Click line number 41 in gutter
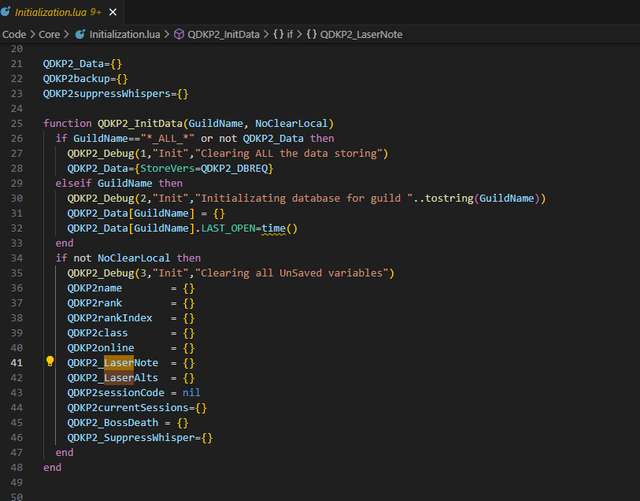Image resolution: width=640 pixels, height=501 pixels. 17,363
